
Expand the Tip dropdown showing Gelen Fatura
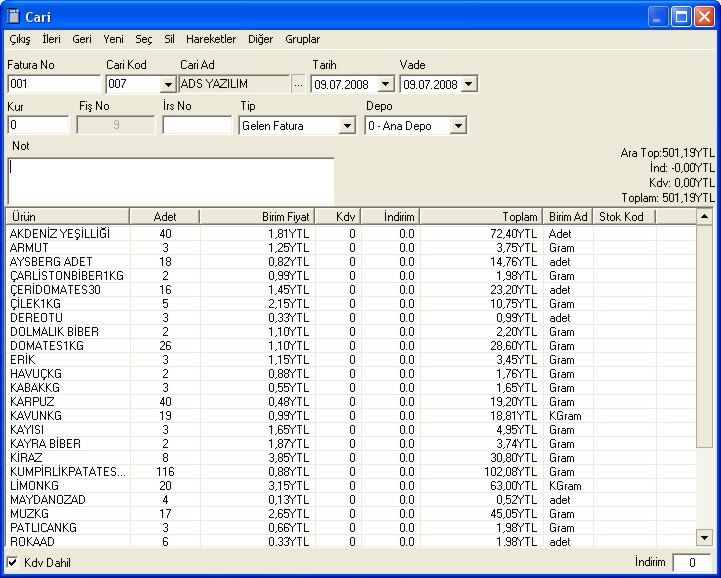coord(347,126)
